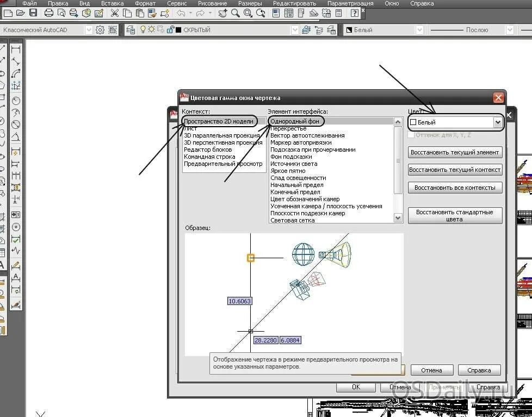Toggle the layer lock padlock icon
532x417 pixels.
(170, 30)
